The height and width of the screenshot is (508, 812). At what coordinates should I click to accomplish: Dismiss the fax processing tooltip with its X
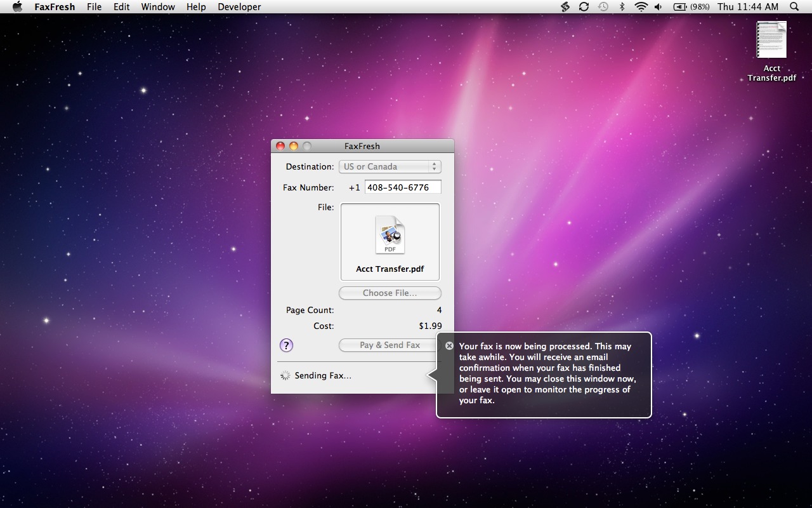tap(449, 346)
